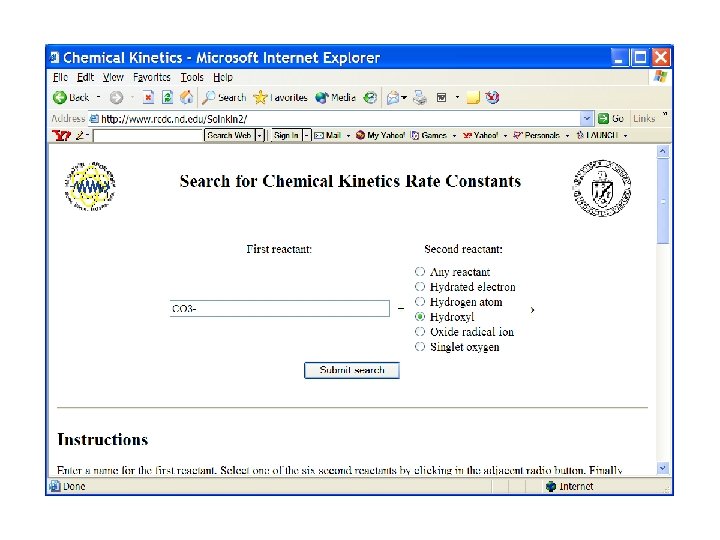
Task: Click the Yahoo Sign In button
Action: pyautogui.click(x=286, y=135)
